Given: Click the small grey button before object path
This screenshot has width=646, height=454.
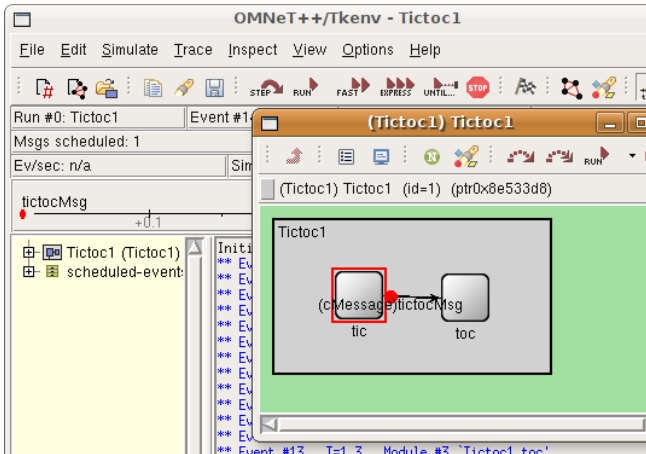Looking at the screenshot, I should click(x=268, y=189).
